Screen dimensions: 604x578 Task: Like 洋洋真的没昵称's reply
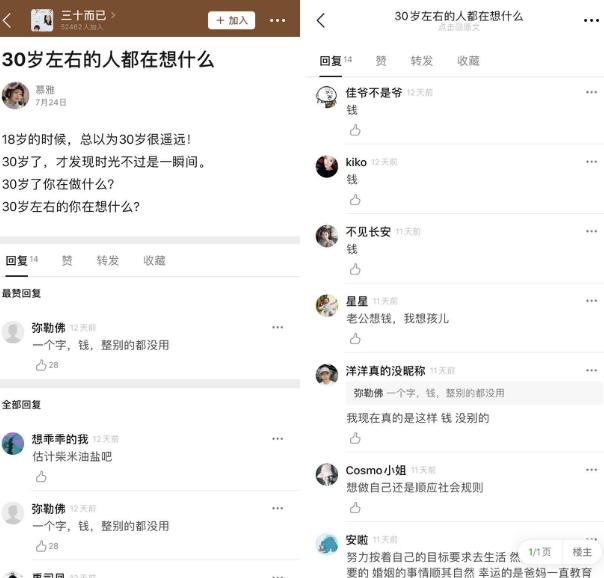click(x=355, y=438)
